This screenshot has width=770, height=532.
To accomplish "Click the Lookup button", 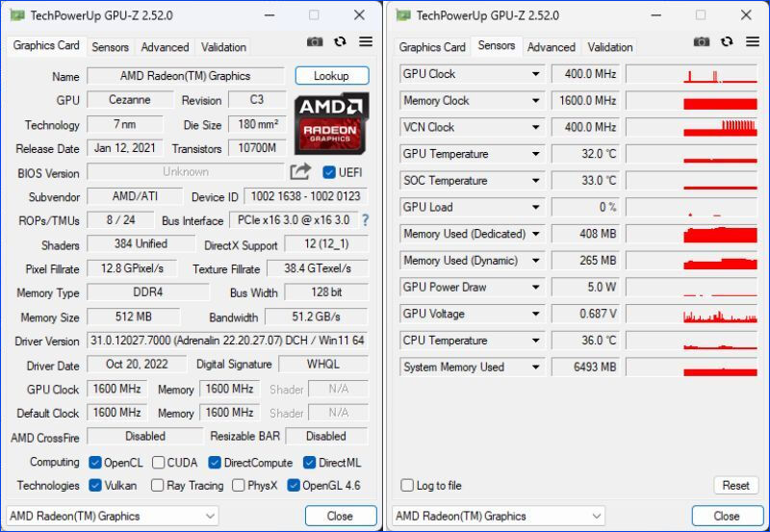I will 332,76.
